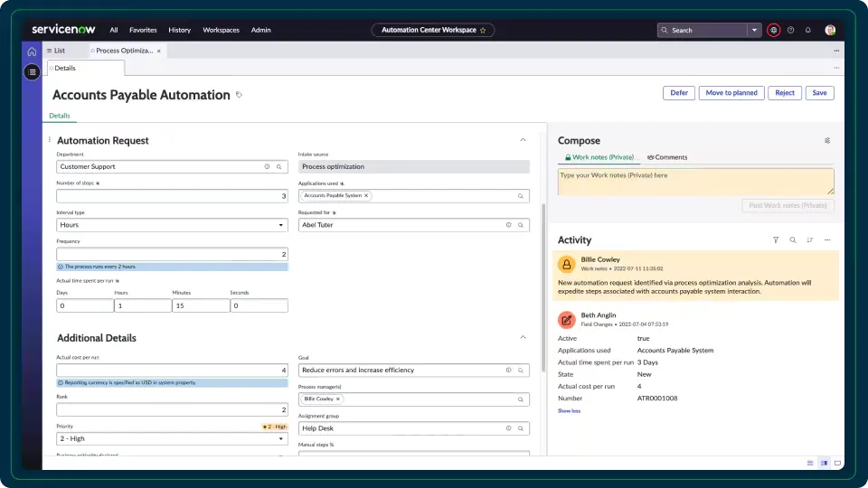The height and width of the screenshot is (488, 868).
Task: Open the Process manager(s) lookup icon
Action: 521,399
